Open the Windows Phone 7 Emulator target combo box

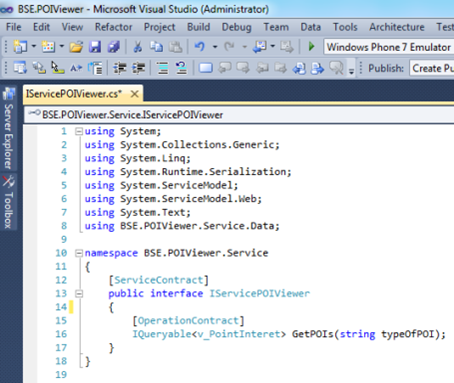[389, 47]
